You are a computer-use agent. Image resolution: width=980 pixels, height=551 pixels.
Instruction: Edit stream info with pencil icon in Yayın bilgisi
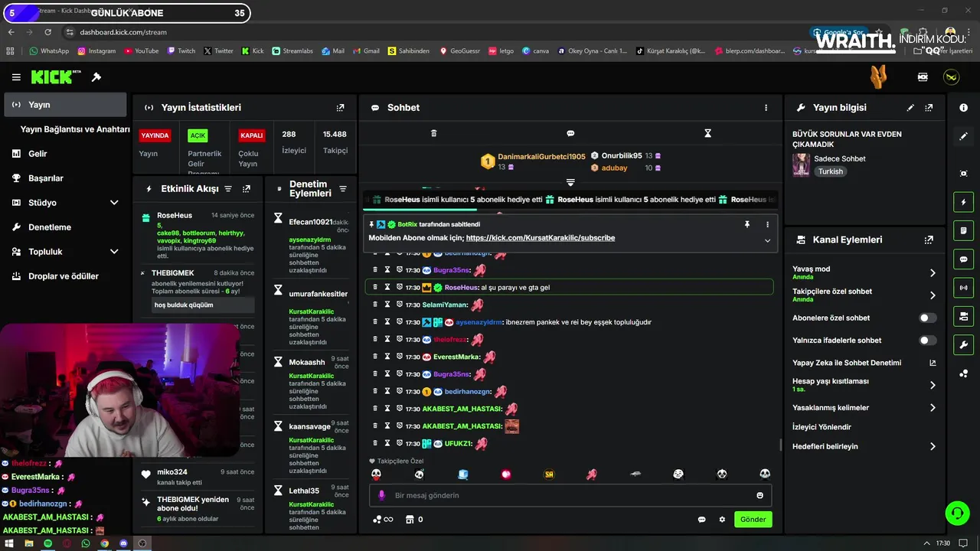click(910, 108)
